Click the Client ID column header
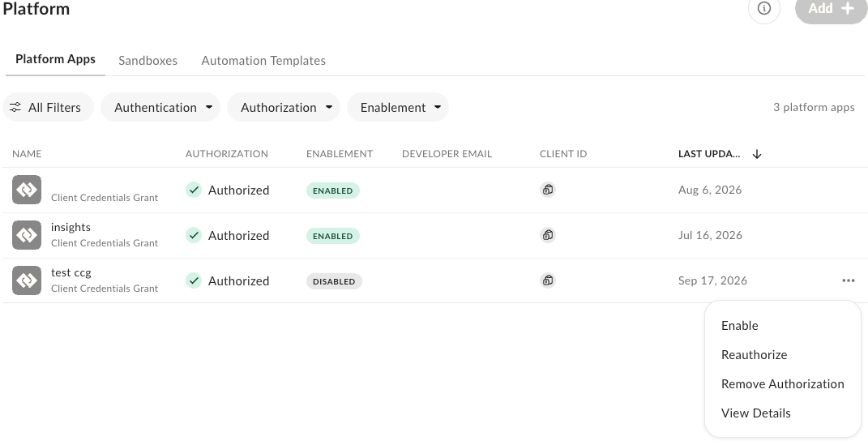 click(563, 154)
